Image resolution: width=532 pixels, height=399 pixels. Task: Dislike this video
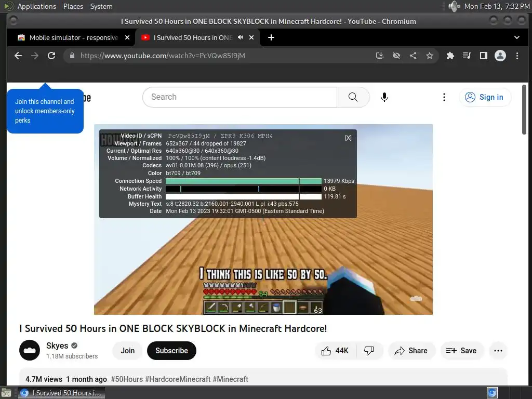coord(369,351)
